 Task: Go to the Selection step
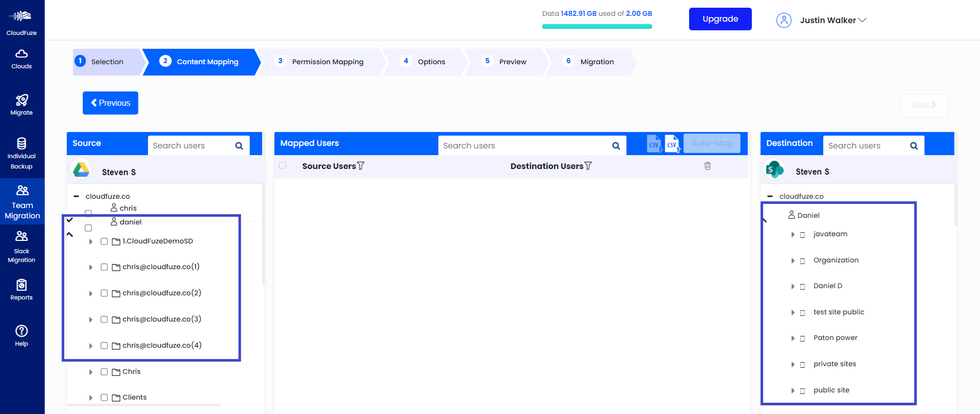pos(107,62)
